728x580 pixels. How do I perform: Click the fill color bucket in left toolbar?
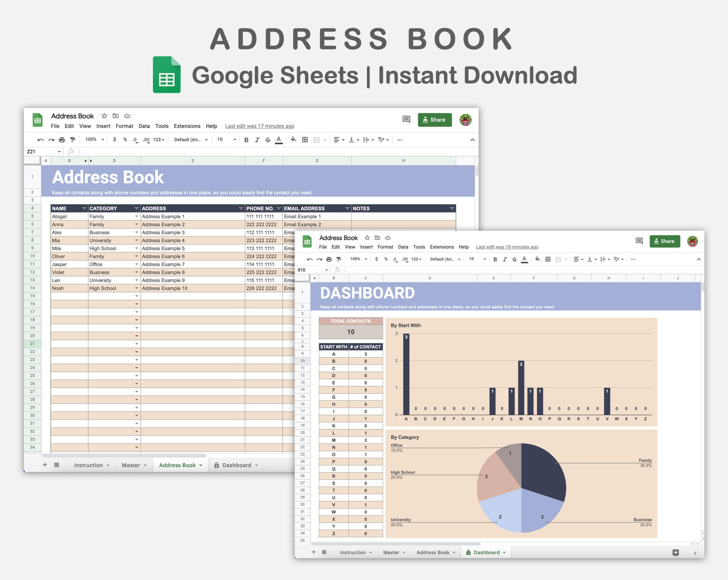pos(293,139)
